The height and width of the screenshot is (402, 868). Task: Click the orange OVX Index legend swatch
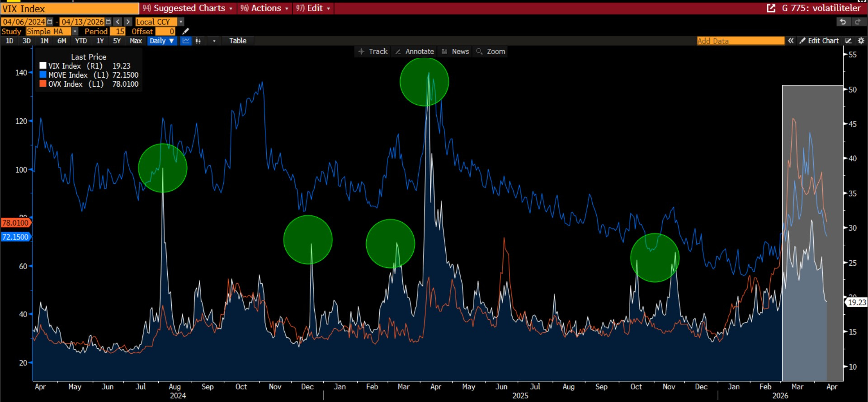pyautogui.click(x=43, y=84)
